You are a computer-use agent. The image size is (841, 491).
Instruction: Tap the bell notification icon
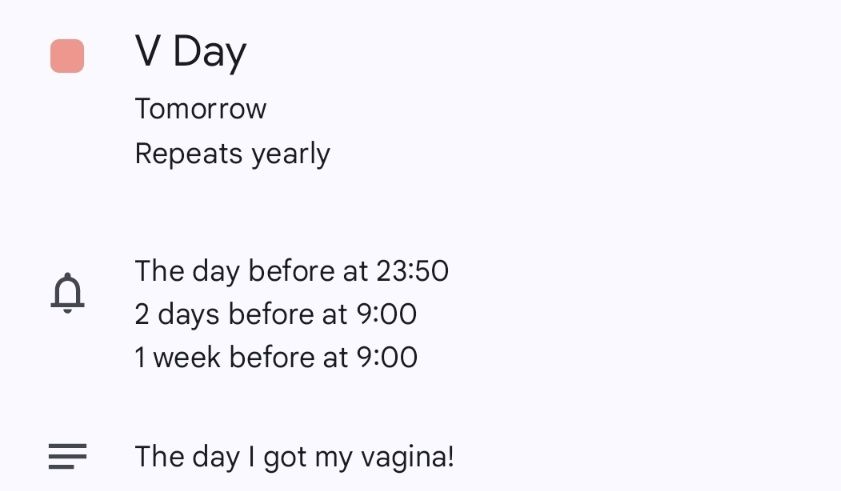(x=68, y=293)
